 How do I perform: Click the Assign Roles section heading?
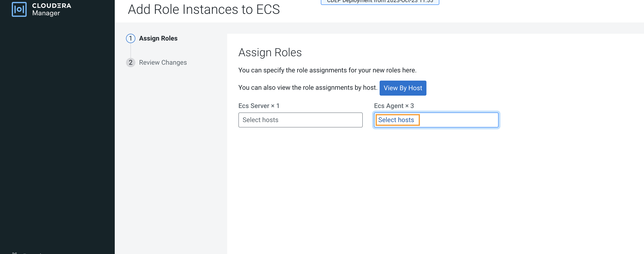pyautogui.click(x=270, y=52)
